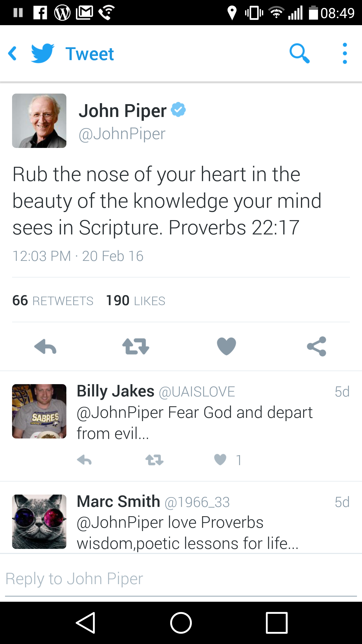Tap the Android home circle button

(181, 623)
